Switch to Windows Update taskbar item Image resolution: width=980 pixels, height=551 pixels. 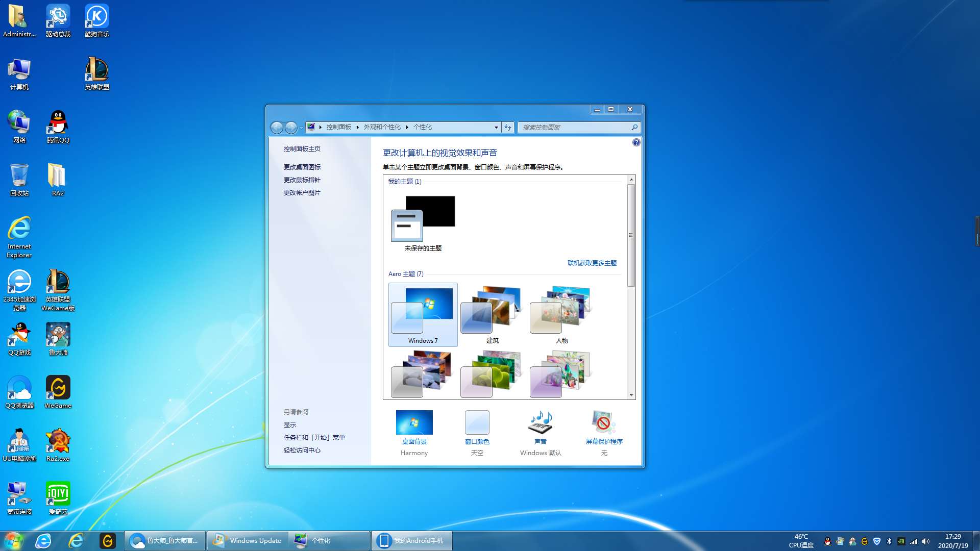click(x=248, y=541)
